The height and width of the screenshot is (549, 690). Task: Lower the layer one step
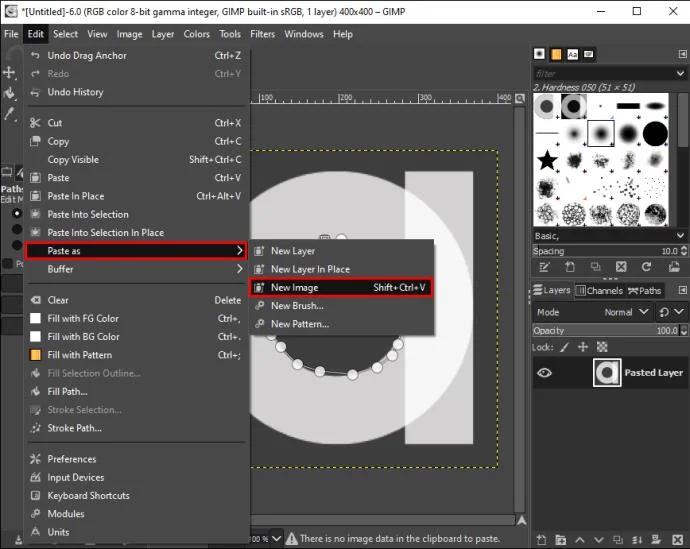coord(599,540)
